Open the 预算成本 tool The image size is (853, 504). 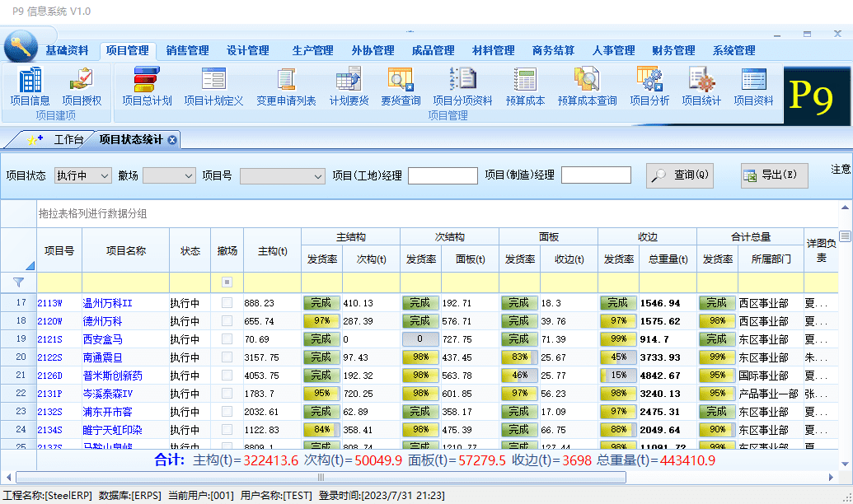(x=525, y=86)
